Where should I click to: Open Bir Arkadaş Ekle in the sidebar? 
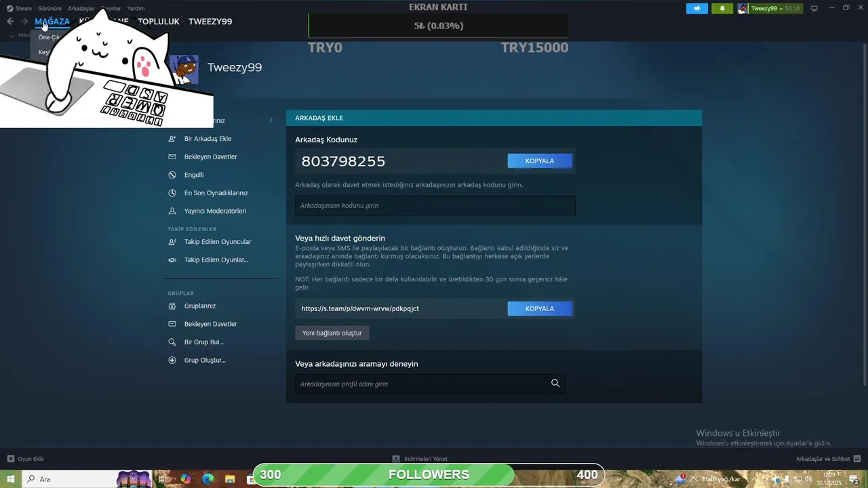point(208,139)
